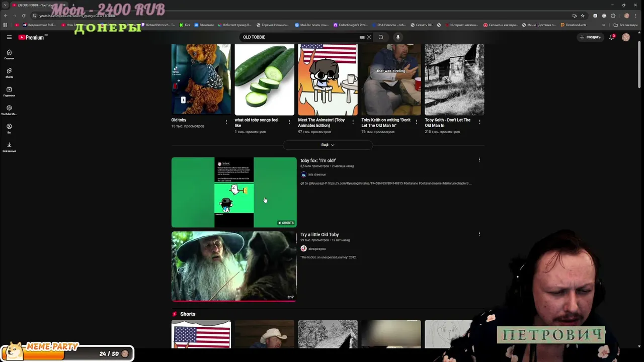Open the virtual keyboard in search box
644x362 pixels.
point(362,37)
